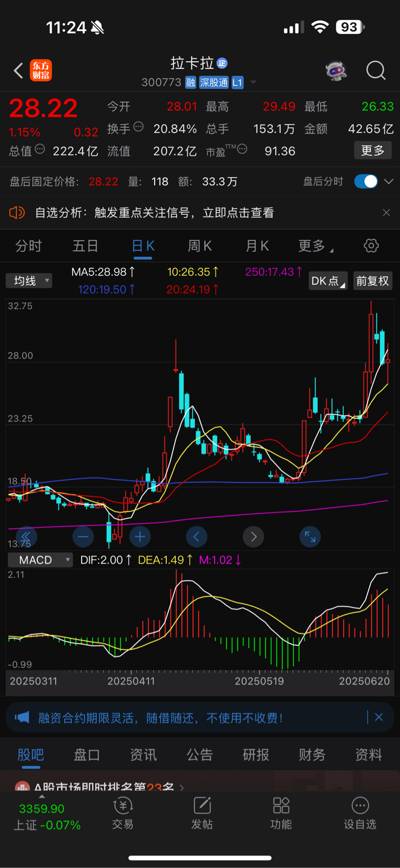Tap the blue verified badge beside 拉卡拉
The image size is (400, 868).
[222, 63]
